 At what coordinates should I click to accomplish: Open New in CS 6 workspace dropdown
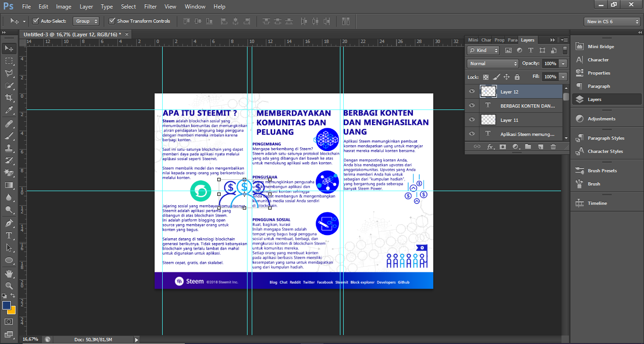point(612,21)
